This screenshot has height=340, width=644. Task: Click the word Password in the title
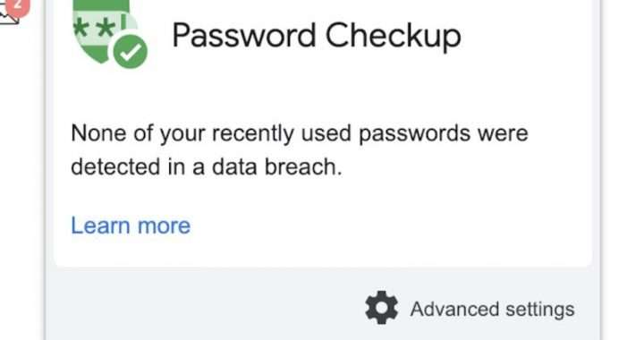click(x=244, y=35)
